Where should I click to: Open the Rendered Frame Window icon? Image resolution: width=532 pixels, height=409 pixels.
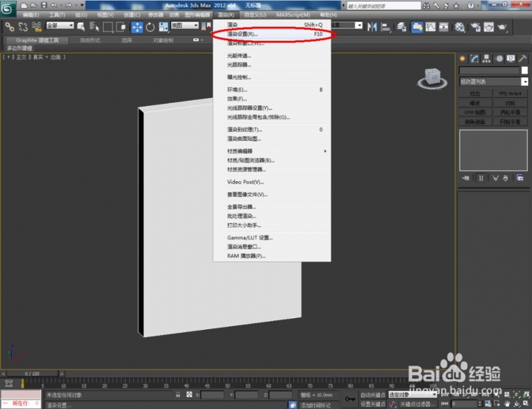(x=489, y=27)
